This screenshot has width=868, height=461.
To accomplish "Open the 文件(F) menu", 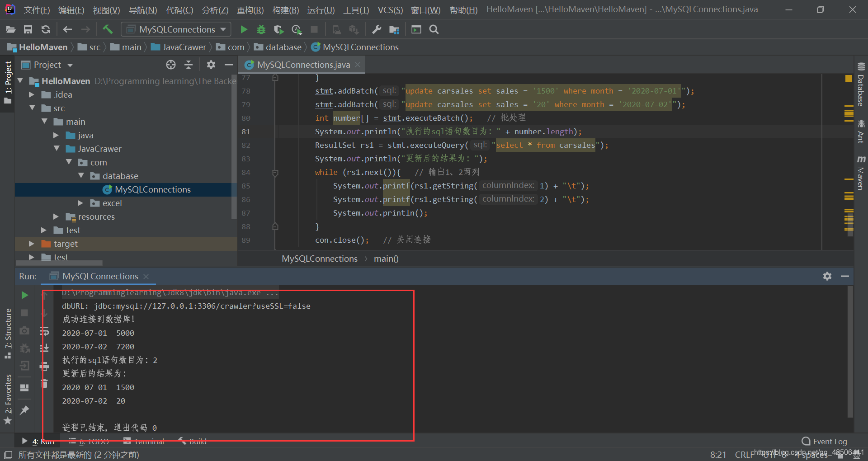I will pyautogui.click(x=37, y=10).
